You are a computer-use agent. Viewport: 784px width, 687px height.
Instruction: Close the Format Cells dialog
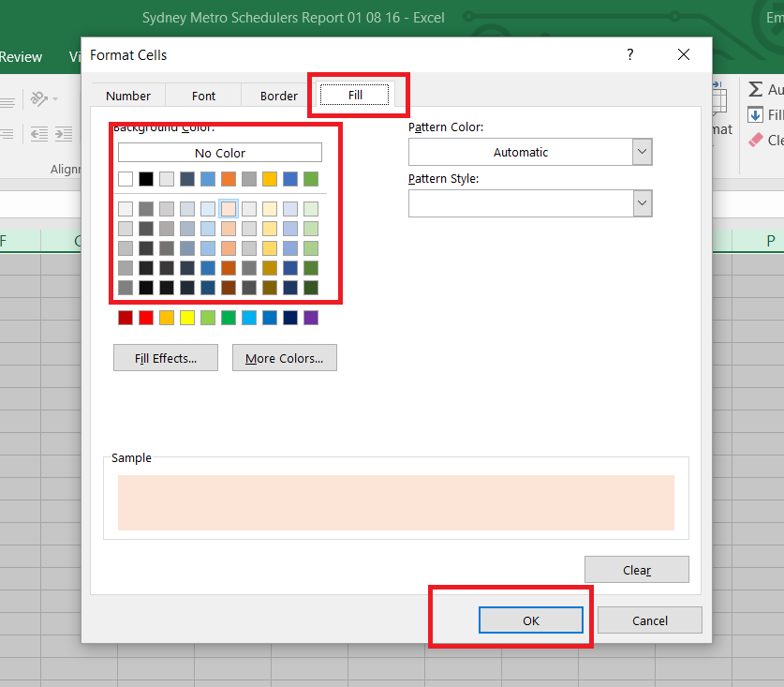[684, 54]
